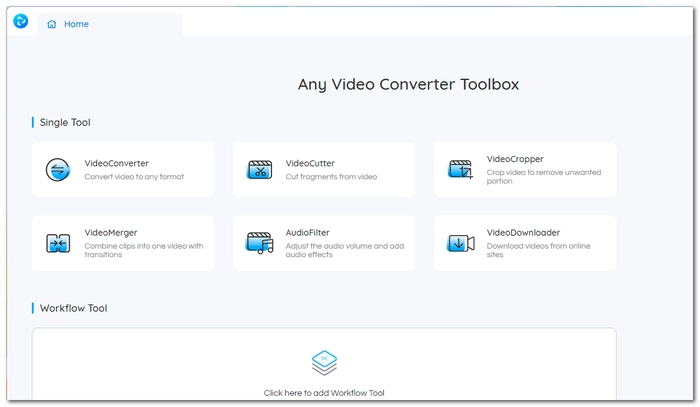Click the VideoConverter arrows icon
This screenshot has height=407, width=700.
pyautogui.click(x=58, y=170)
